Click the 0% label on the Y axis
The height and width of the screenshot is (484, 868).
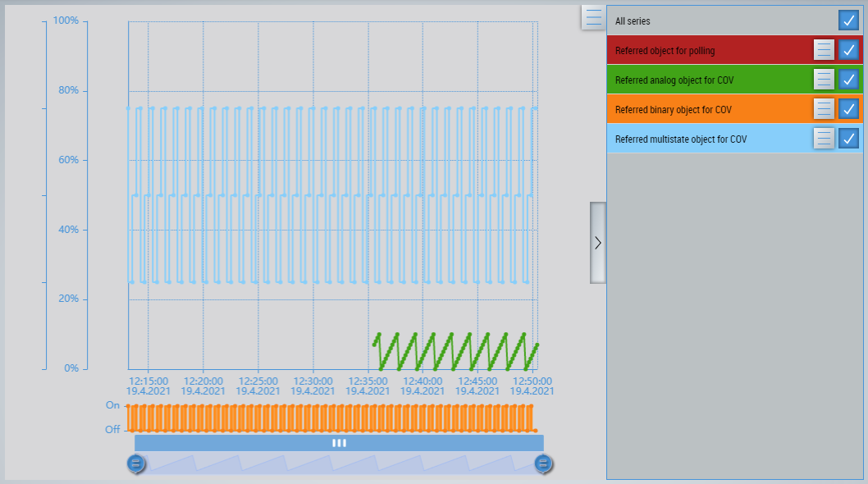pyautogui.click(x=71, y=368)
